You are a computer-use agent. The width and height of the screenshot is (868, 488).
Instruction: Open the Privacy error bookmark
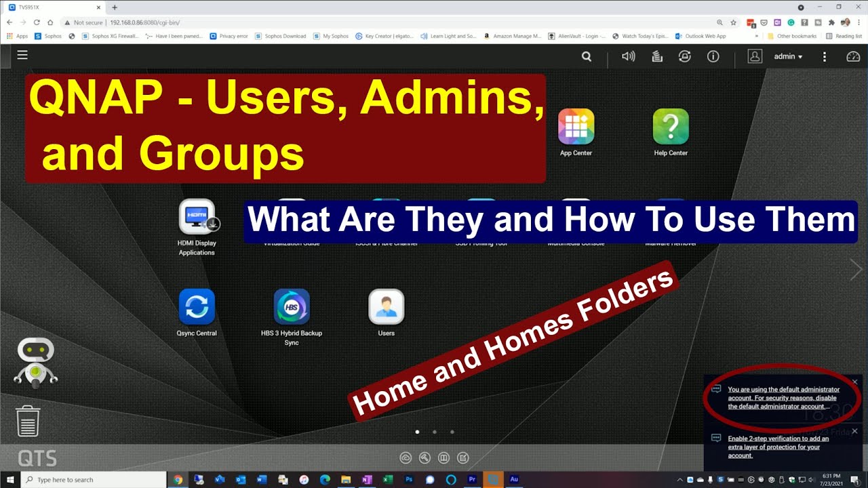point(229,36)
